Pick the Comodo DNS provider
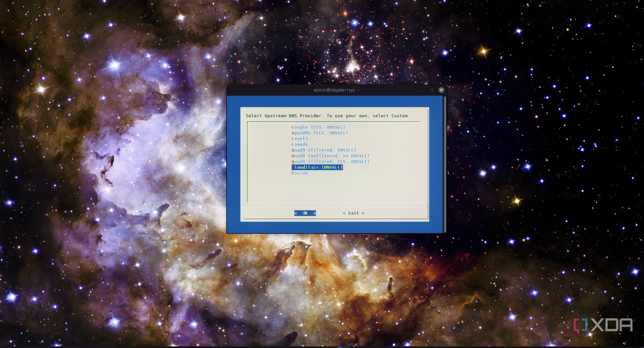The image size is (644, 348). coord(300,144)
